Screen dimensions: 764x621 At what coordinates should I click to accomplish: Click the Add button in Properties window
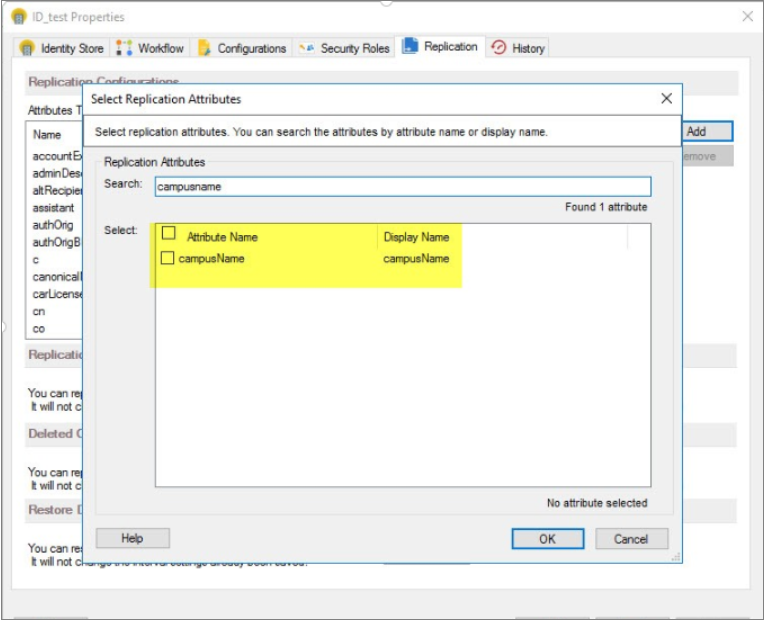tap(707, 131)
